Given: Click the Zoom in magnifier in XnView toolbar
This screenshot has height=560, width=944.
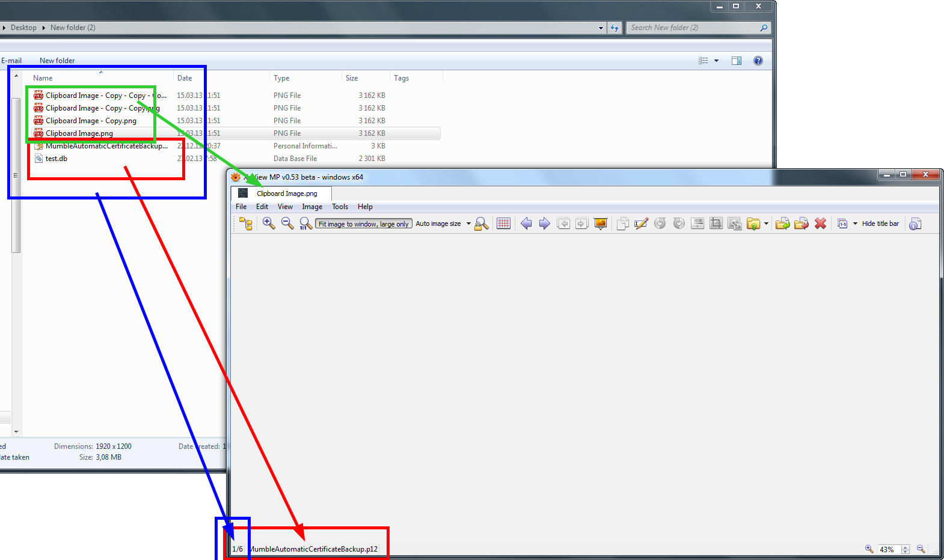Looking at the screenshot, I should pos(269,224).
